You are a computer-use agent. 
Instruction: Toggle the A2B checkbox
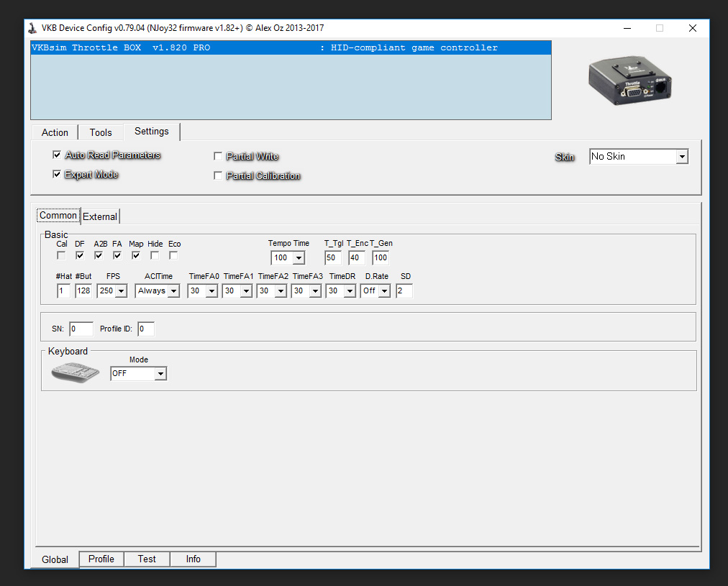[x=99, y=256]
